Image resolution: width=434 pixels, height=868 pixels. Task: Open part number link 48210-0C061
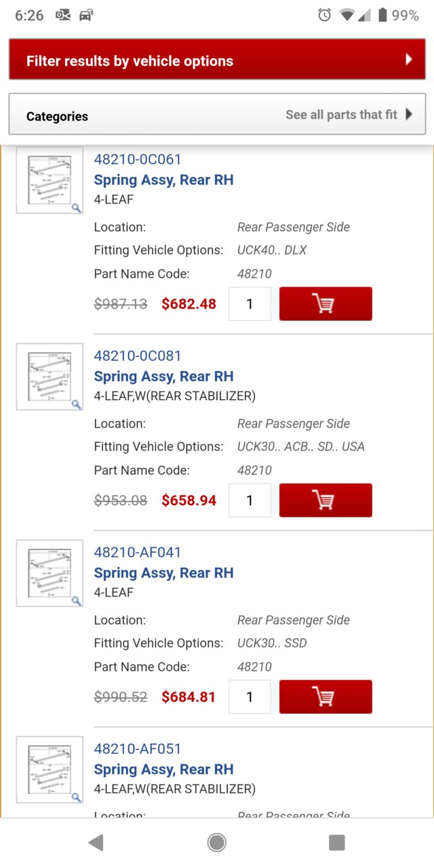click(138, 159)
